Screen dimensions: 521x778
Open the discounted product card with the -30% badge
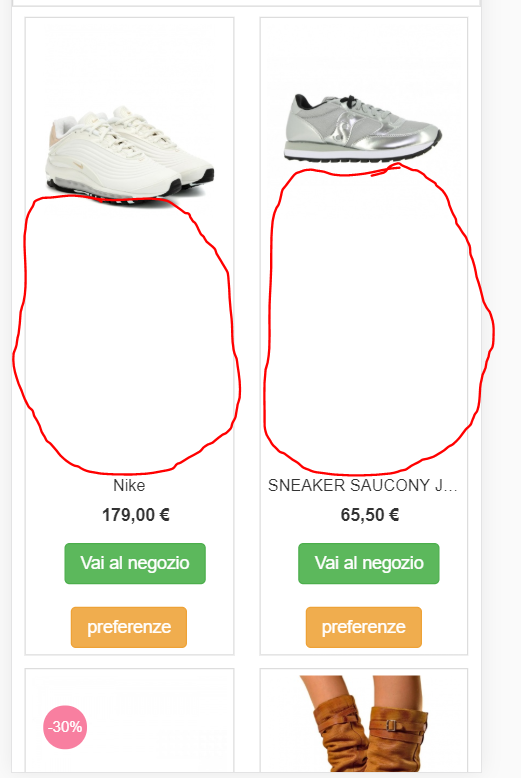(130, 720)
